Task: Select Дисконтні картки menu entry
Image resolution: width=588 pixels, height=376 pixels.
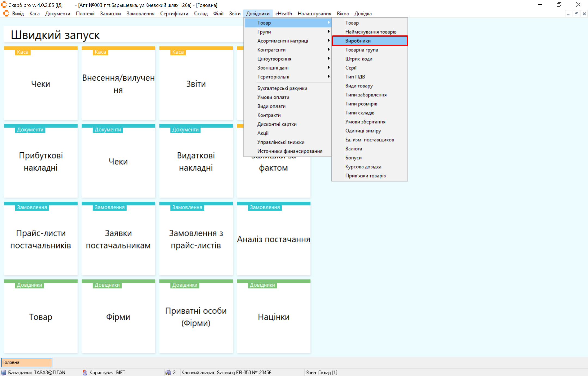Action: (277, 124)
